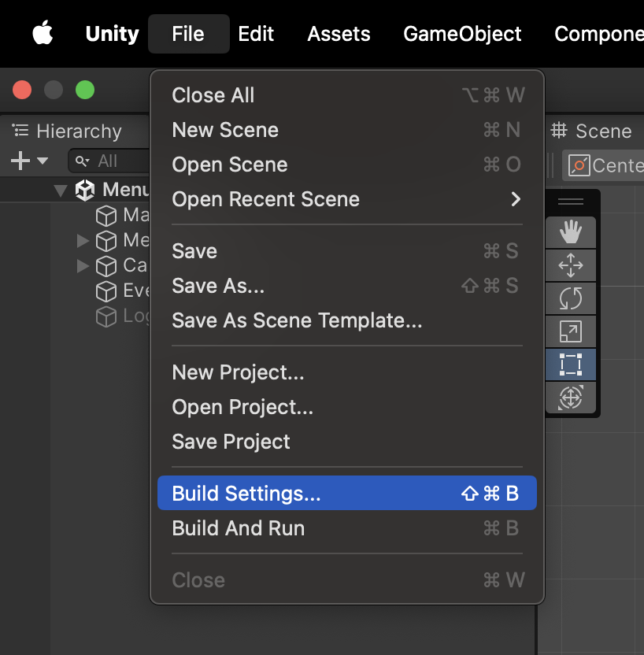Select the Rect transform tool
The height and width of the screenshot is (655, 644).
coord(570,365)
